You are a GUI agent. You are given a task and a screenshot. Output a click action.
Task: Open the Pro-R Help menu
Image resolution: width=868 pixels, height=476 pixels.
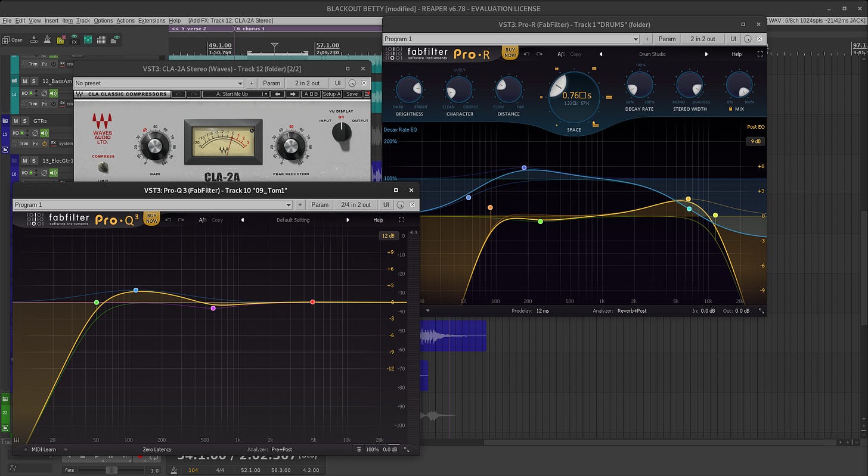(737, 54)
